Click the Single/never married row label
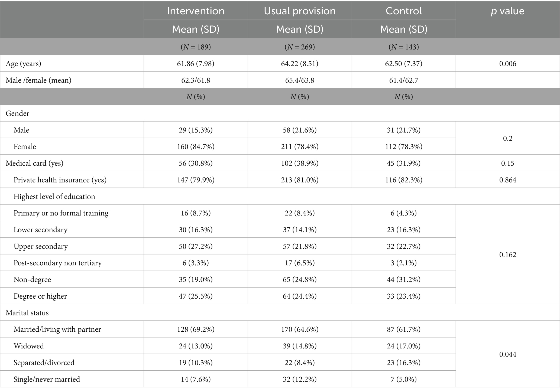This screenshot has height=392, width=560. [x=47, y=379]
